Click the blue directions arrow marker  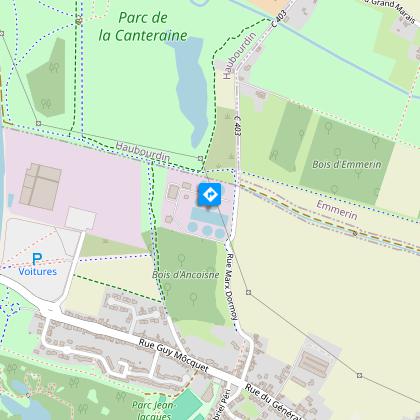tap(210, 194)
